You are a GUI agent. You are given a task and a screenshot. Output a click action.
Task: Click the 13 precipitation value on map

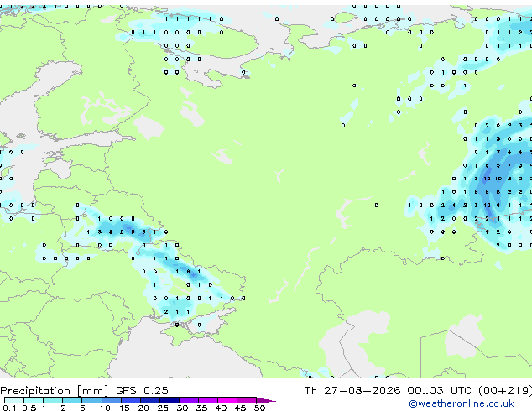487,179
